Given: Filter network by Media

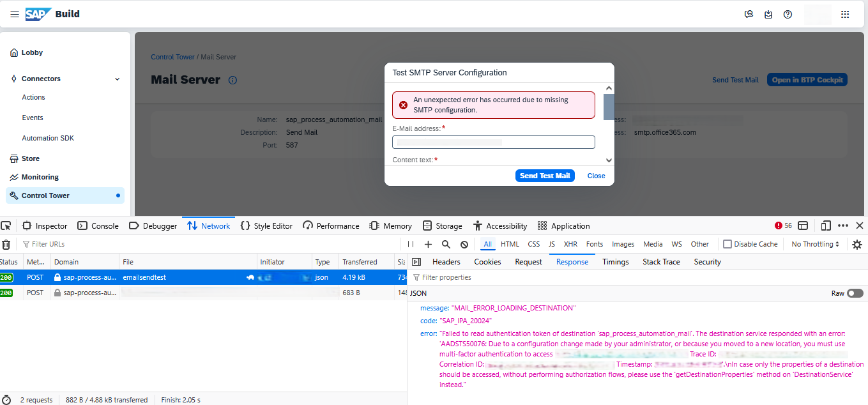Looking at the screenshot, I should click(653, 244).
